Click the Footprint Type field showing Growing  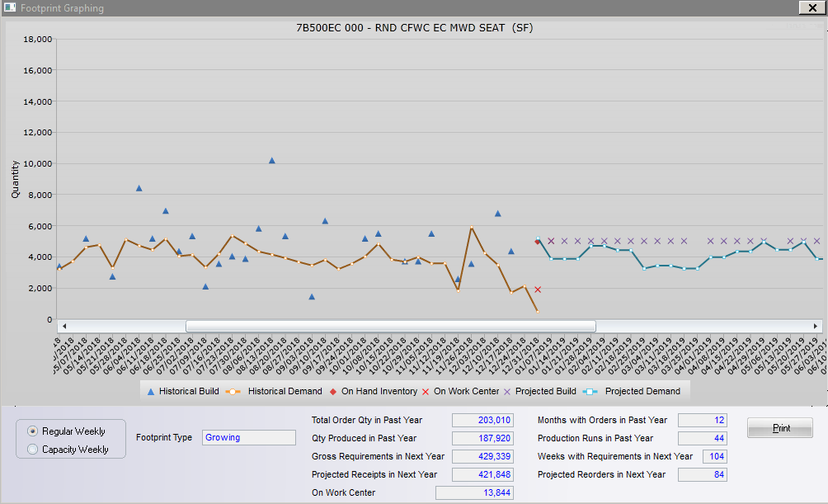tap(248, 438)
